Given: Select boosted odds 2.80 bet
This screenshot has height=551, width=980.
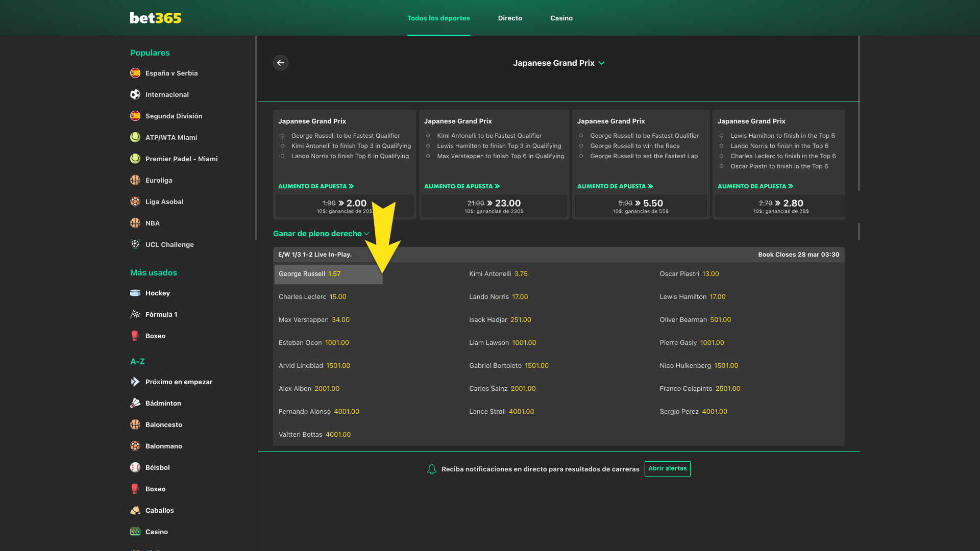Looking at the screenshot, I should [x=780, y=206].
